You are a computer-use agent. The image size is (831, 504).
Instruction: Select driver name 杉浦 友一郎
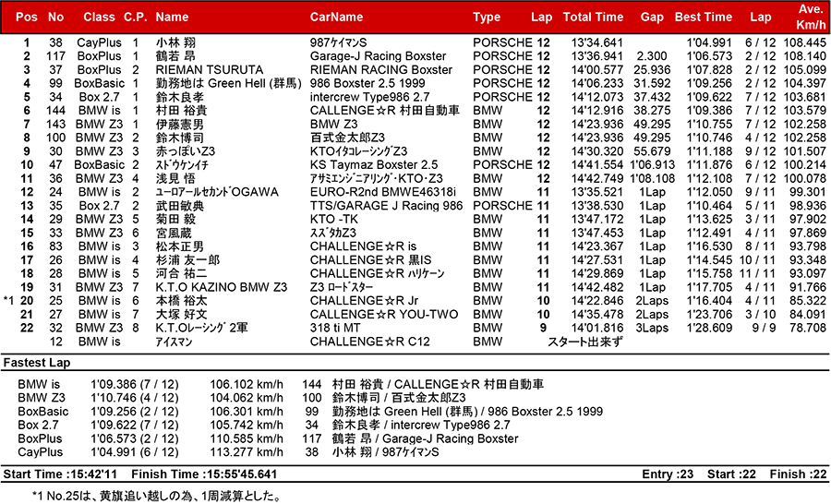click(187, 260)
